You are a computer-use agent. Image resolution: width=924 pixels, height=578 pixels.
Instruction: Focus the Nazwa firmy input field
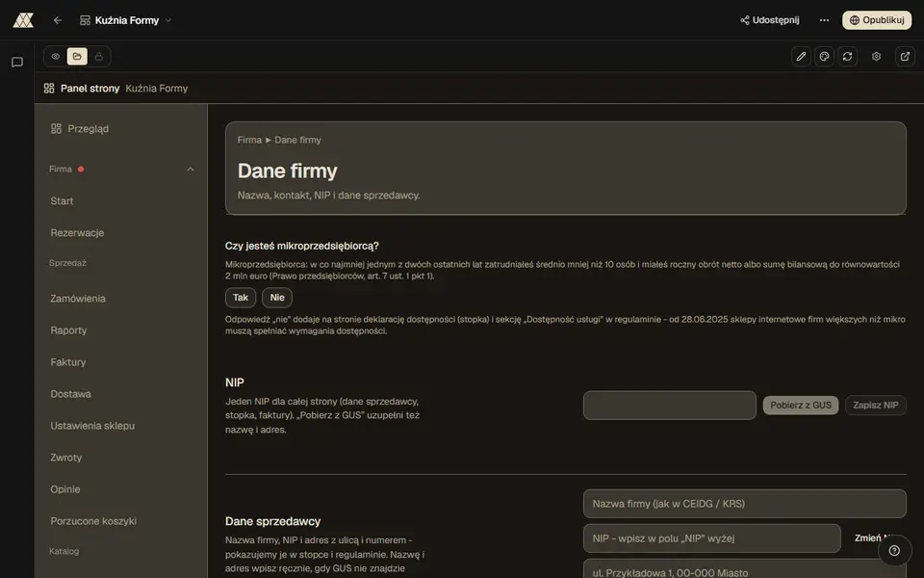(744, 504)
